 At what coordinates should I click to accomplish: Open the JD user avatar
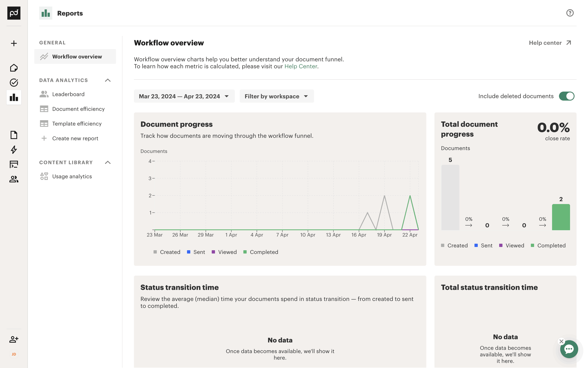coord(14,354)
